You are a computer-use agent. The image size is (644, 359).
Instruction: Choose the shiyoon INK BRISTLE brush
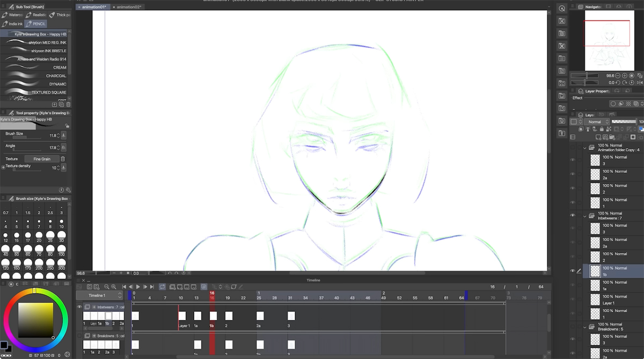tap(34, 51)
